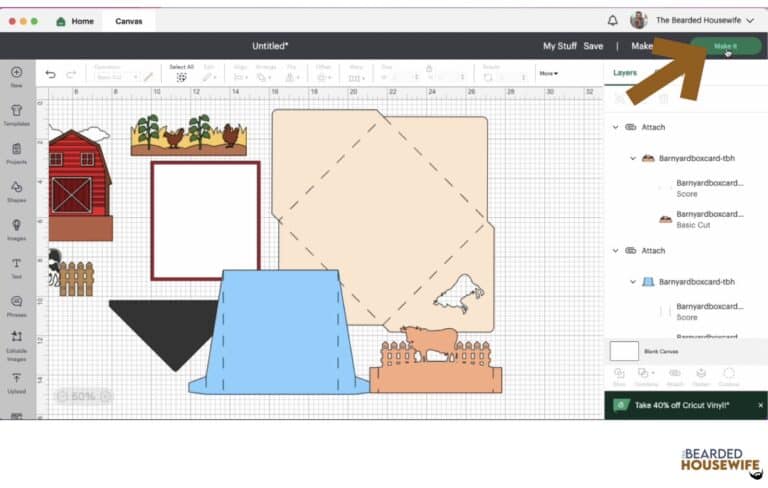Click the notification bell icon
Image resolution: width=768 pixels, height=488 pixels.
click(612, 20)
